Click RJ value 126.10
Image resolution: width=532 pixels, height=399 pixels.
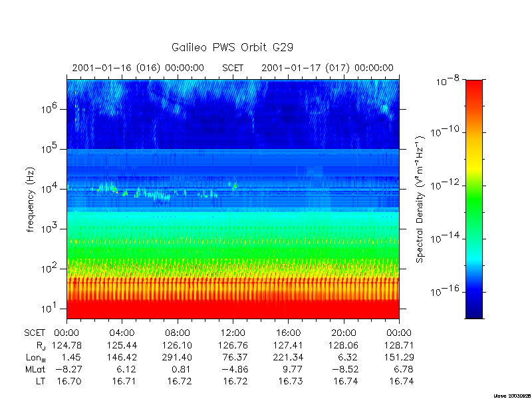click(178, 345)
